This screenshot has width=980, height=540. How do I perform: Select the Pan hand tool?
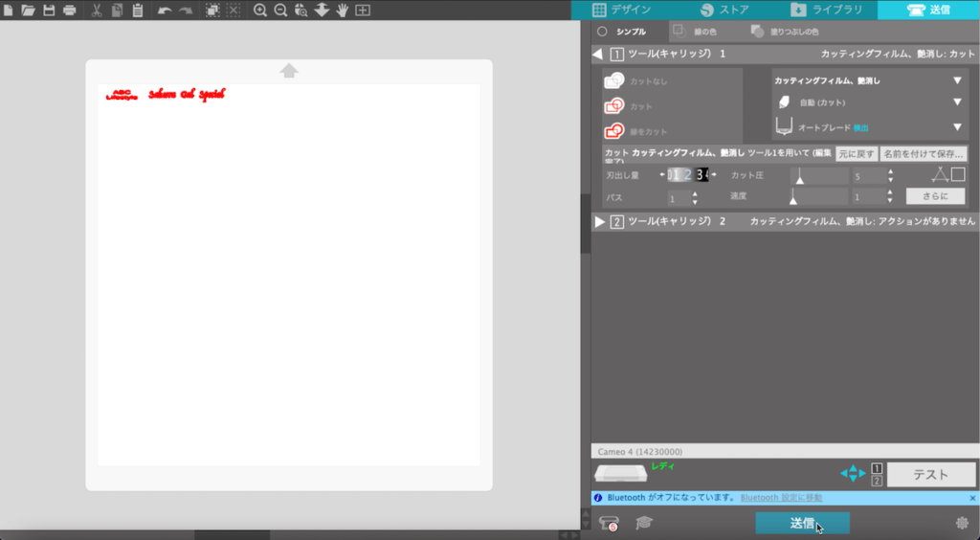[342, 10]
